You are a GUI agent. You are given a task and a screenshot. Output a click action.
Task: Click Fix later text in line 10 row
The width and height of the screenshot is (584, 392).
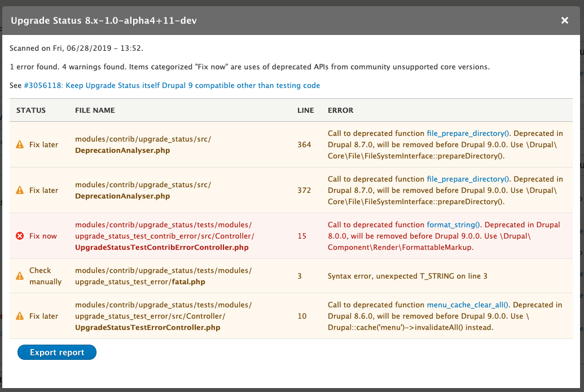(x=44, y=316)
